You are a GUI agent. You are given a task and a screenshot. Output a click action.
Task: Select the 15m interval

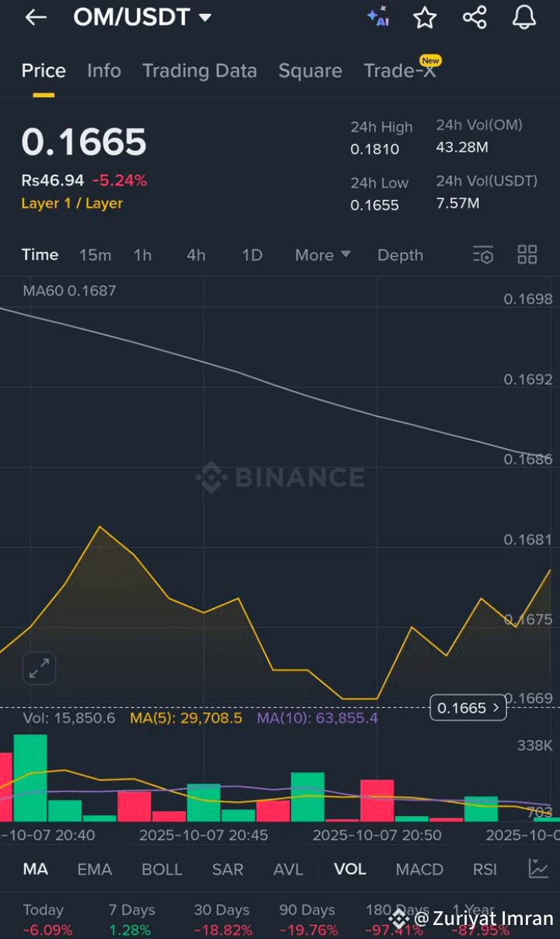click(x=95, y=255)
